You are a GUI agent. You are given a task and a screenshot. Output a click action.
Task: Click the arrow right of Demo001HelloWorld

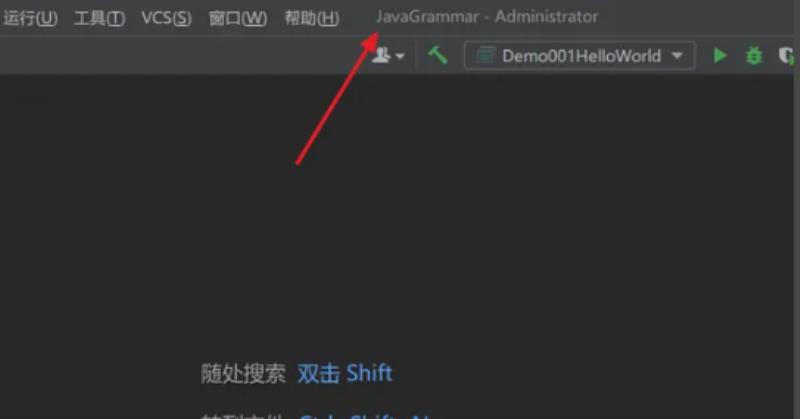click(x=677, y=56)
